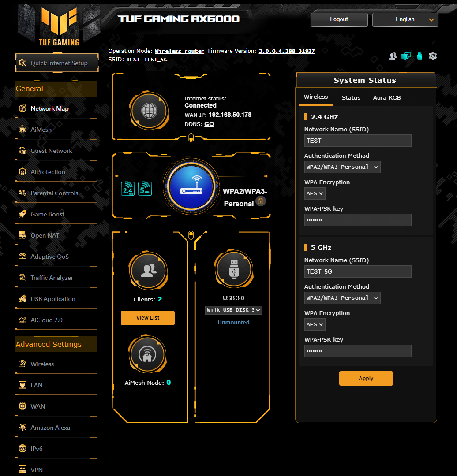Open the firmware version 3.0.0.4.388_31927 link
Screen dimensions: 457x476
tap(287, 51)
